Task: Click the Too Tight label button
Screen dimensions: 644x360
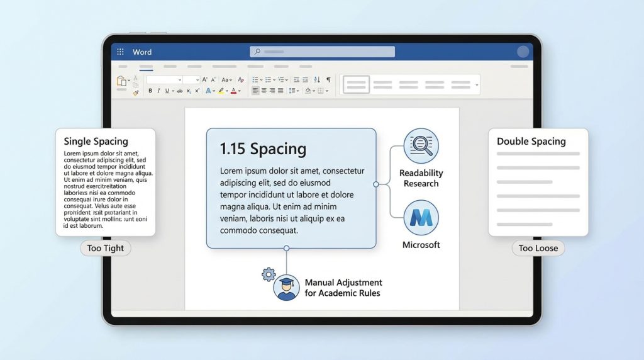Action: pos(106,248)
